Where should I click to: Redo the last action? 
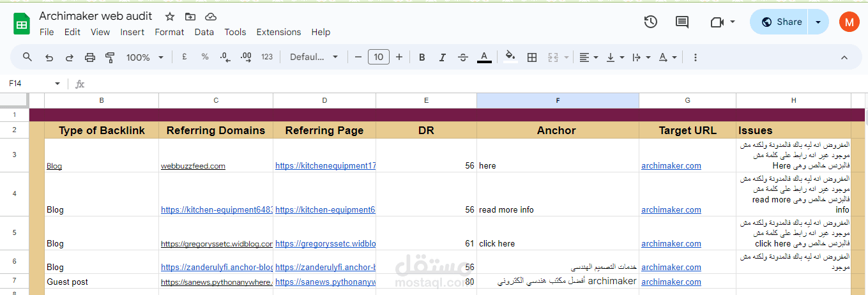pyautogui.click(x=69, y=57)
